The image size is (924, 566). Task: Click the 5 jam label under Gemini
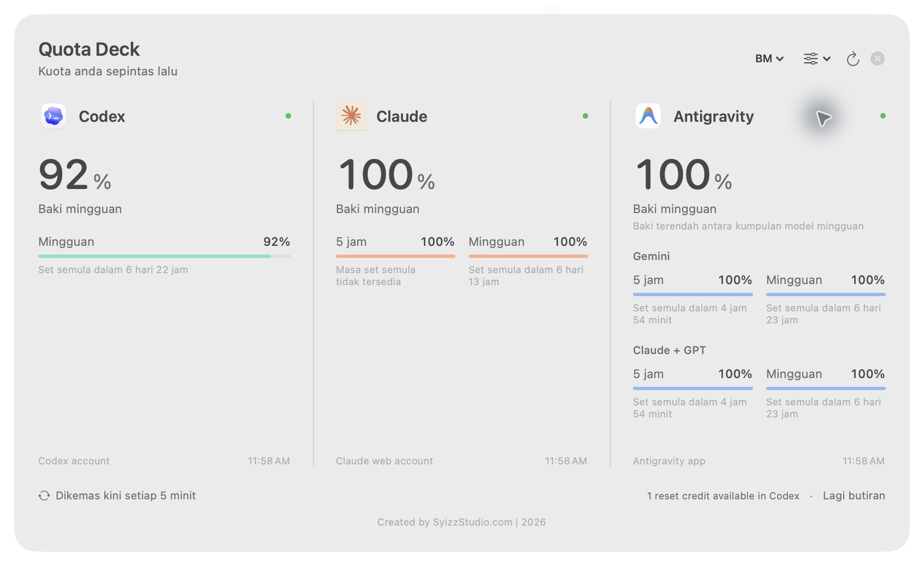coord(648,280)
